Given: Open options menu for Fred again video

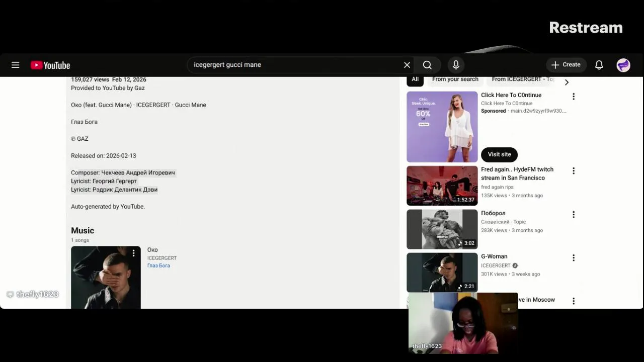Looking at the screenshot, I should [573, 171].
